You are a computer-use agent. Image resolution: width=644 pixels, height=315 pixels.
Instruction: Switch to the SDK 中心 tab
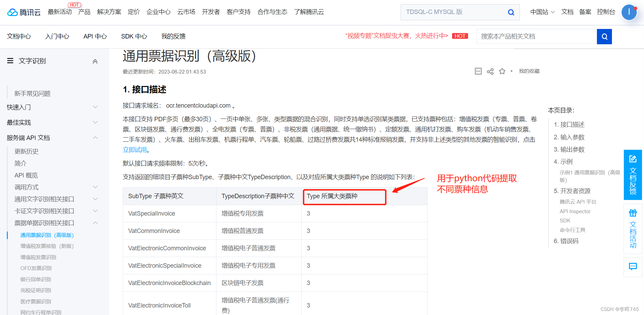(x=134, y=36)
